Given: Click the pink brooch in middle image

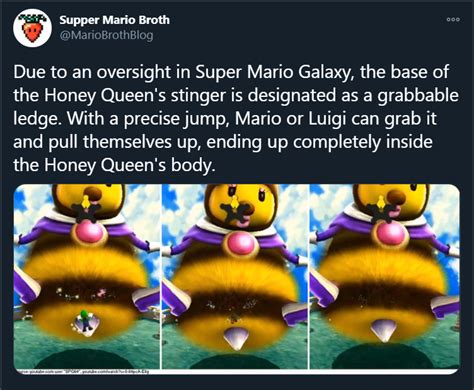Looking at the screenshot, I should [242, 244].
